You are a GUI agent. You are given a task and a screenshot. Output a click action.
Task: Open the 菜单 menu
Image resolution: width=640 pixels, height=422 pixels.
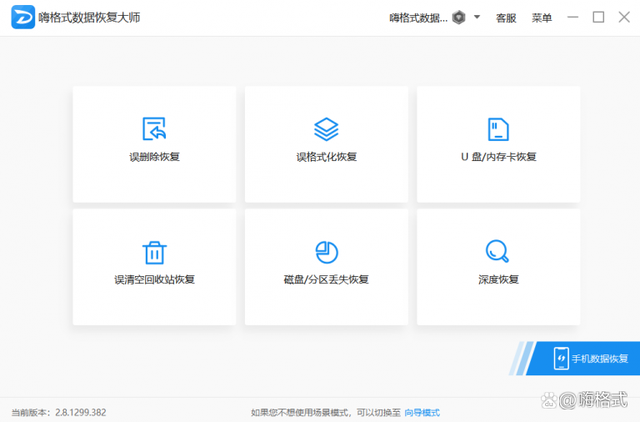click(542, 18)
